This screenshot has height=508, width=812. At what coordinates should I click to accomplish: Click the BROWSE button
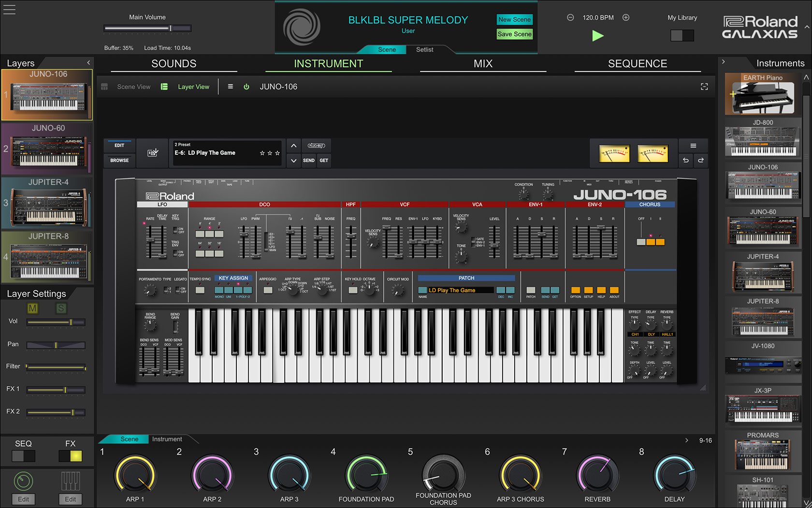tap(119, 160)
